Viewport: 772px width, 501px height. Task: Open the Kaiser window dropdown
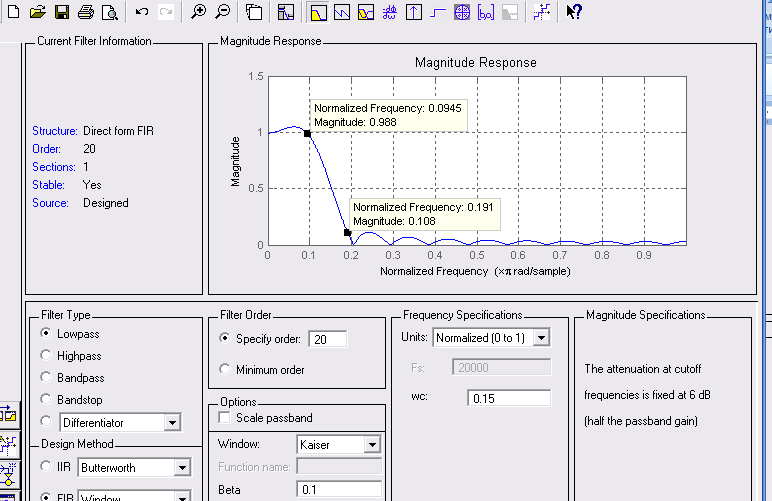(x=373, y=444)
